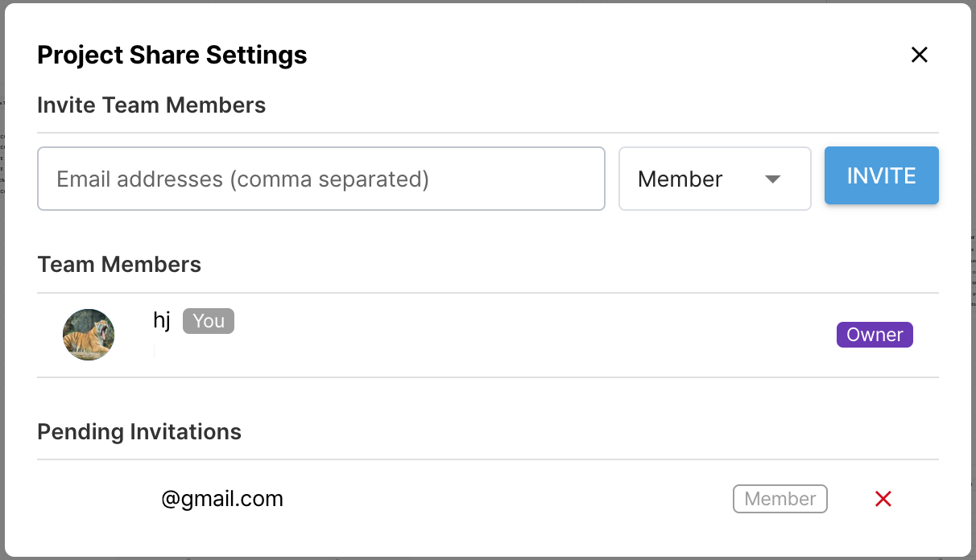Open the Member role dropdown
This screenshot has width=976, height=560.
pyautogui.click(x=714, y=179)
